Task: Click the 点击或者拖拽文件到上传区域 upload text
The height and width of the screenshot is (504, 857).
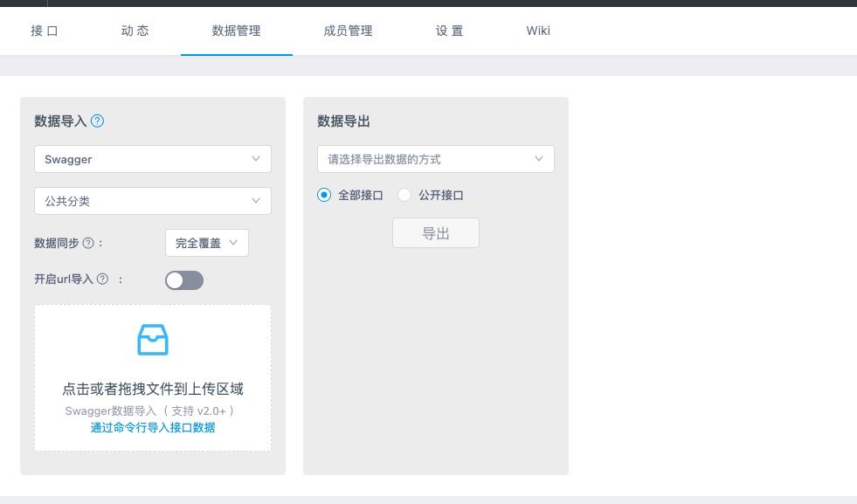Action: click(x=153, y=389)
